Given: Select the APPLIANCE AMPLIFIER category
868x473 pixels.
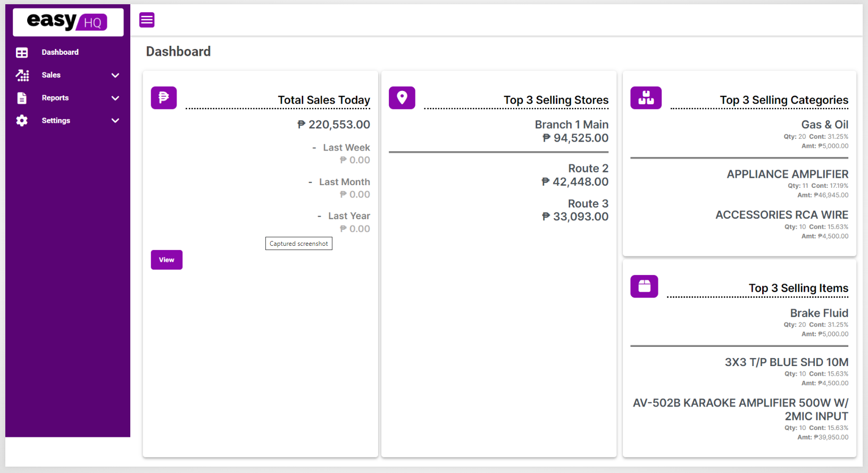Looking at the screenshot, I should click(x=788, y=175).
